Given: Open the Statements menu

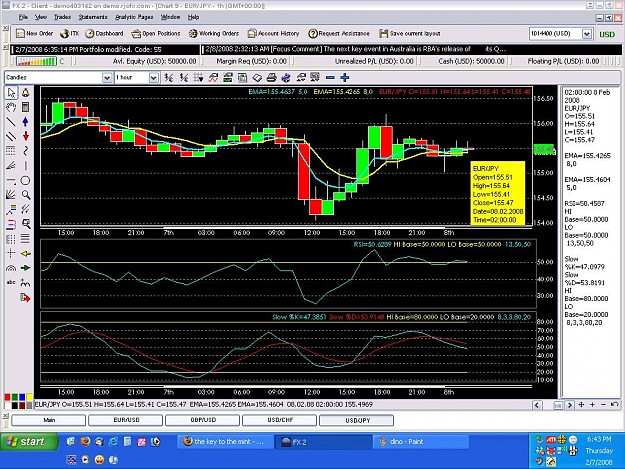Looking at the screenshot, I should tap(93, 17).
